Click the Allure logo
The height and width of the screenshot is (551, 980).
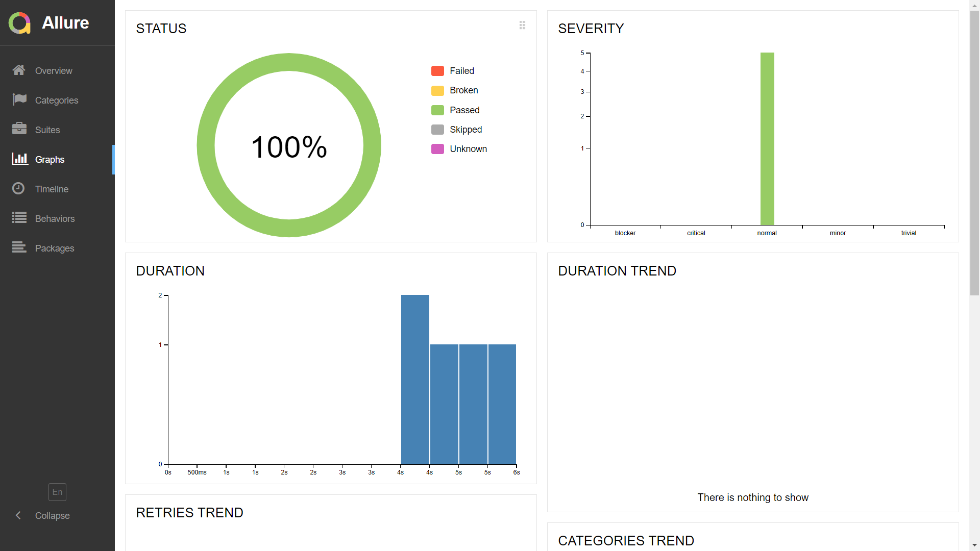(20, 22)
